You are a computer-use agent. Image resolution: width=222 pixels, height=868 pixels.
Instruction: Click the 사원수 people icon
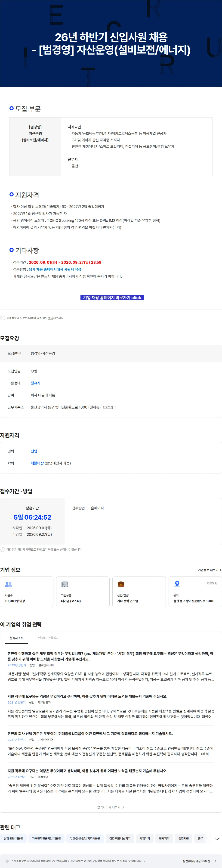9,584
